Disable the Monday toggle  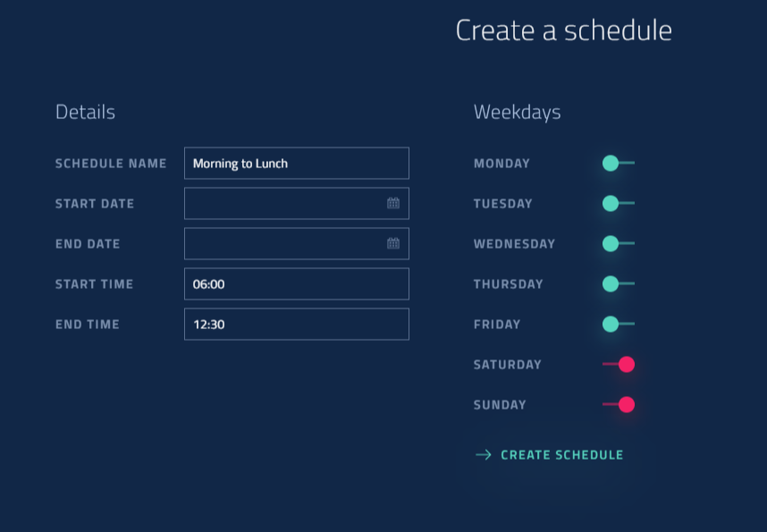pyautogui.click(x=618, y=163)
